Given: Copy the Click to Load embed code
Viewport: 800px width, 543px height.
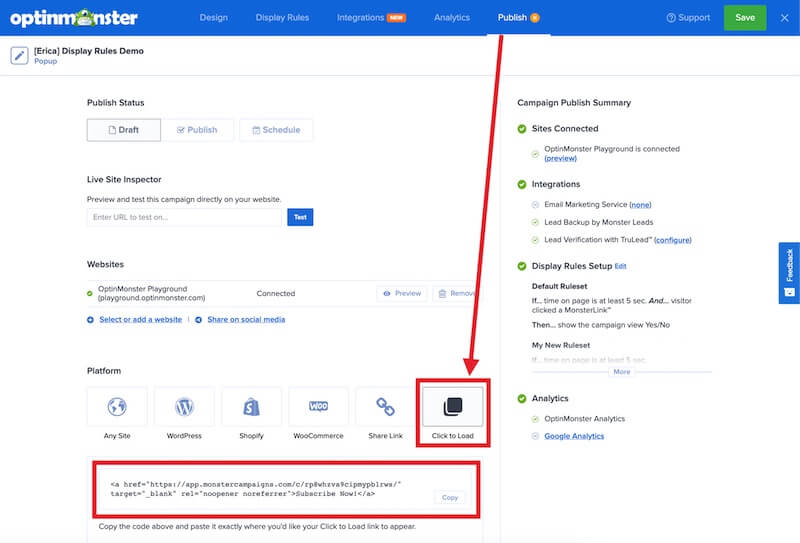Looking at the screenshot, I should (x=449, y=497).
